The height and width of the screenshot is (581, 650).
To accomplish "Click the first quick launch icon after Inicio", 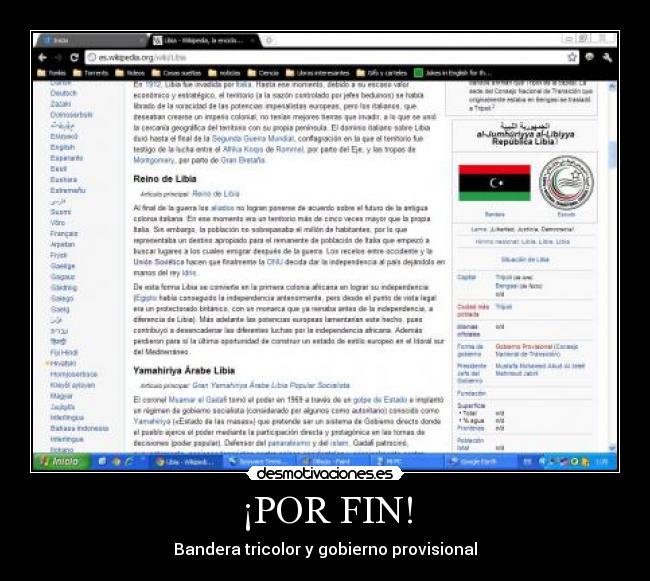I will [x=102, y=461].
